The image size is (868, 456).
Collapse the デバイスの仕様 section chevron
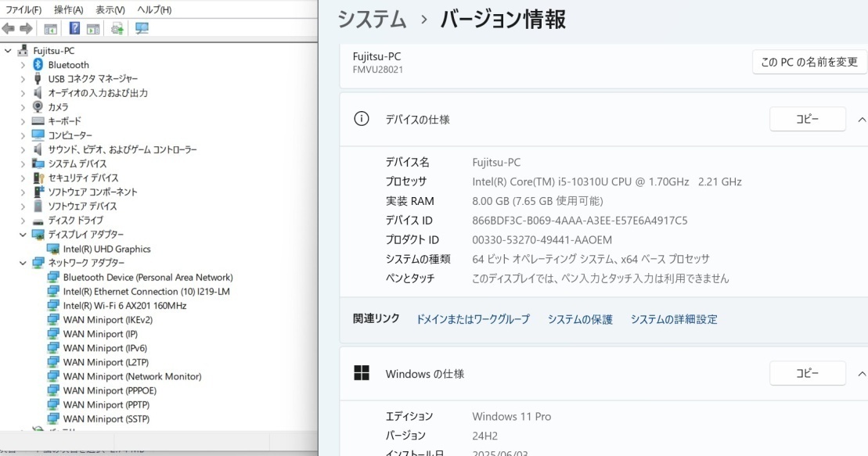(x=862, y=120)
